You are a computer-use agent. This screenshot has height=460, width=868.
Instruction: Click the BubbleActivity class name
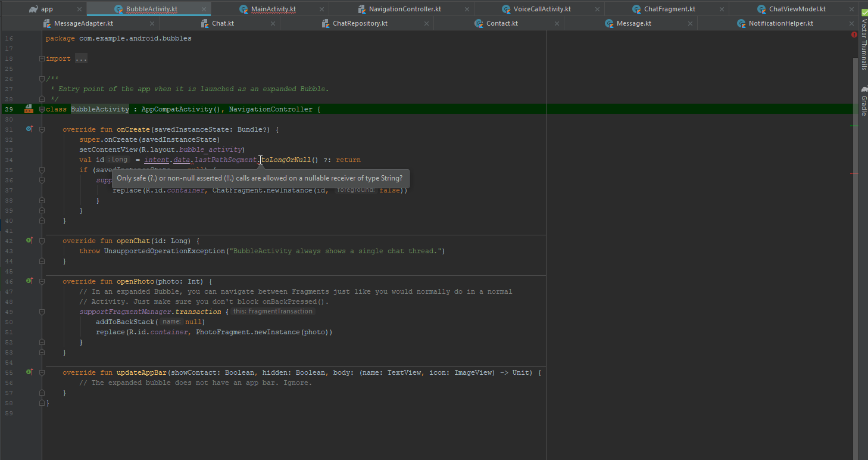100,109
